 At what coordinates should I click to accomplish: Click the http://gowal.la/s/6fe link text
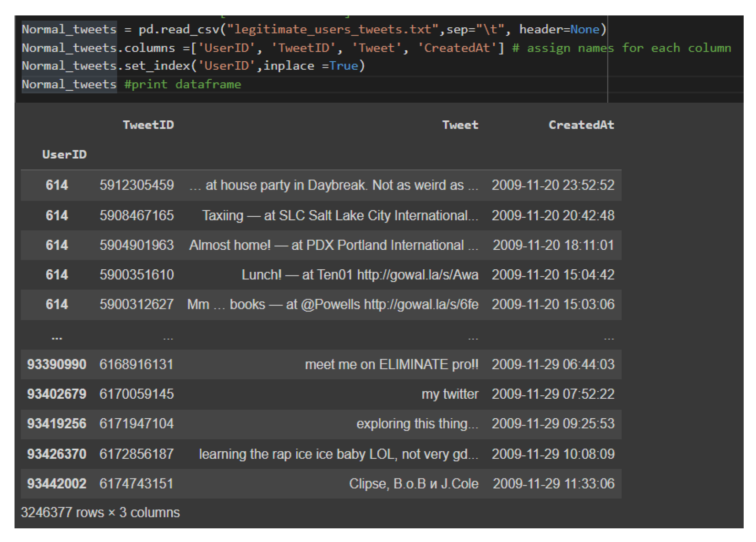pyautogui.click(x=420, y=304)
